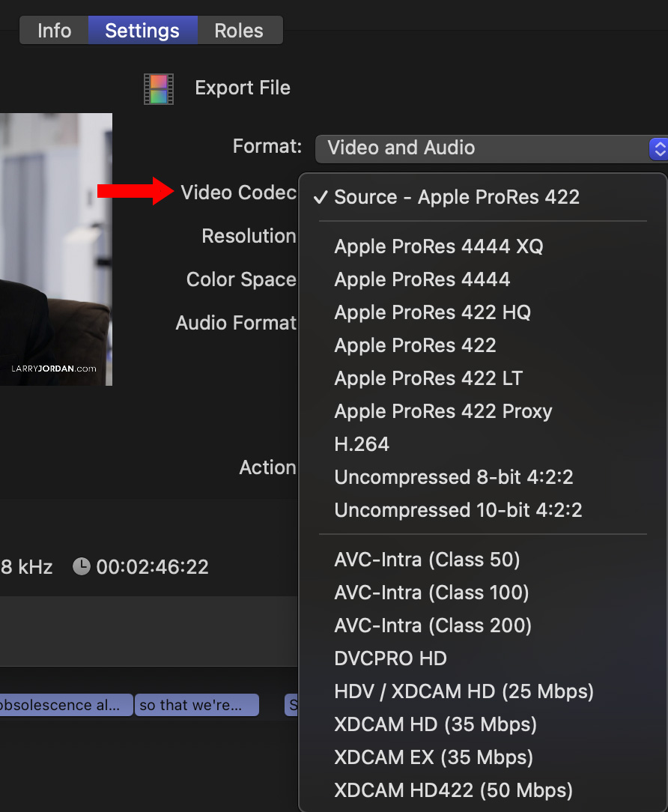Select the Settings tab
668x812 pixels.
142,31
